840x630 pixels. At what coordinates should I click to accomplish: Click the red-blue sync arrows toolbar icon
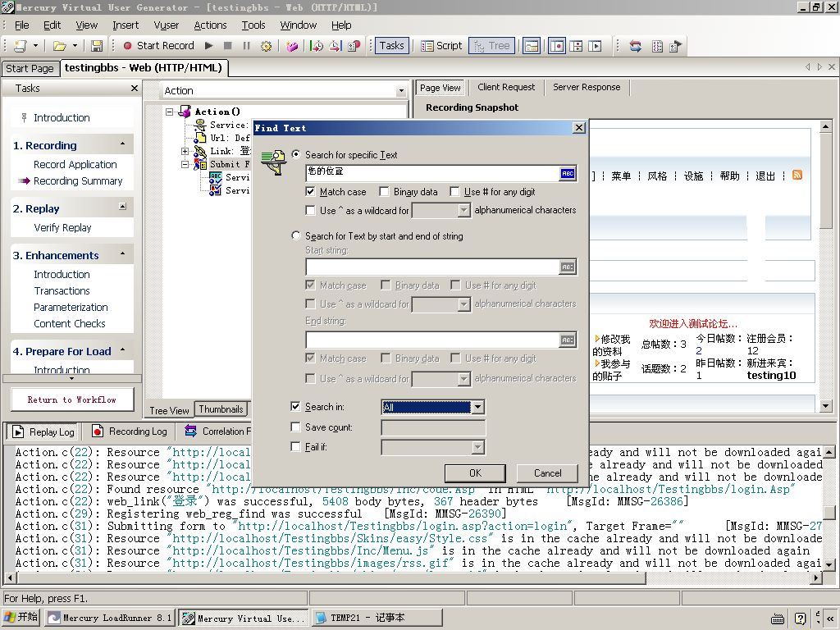(636, 46)
